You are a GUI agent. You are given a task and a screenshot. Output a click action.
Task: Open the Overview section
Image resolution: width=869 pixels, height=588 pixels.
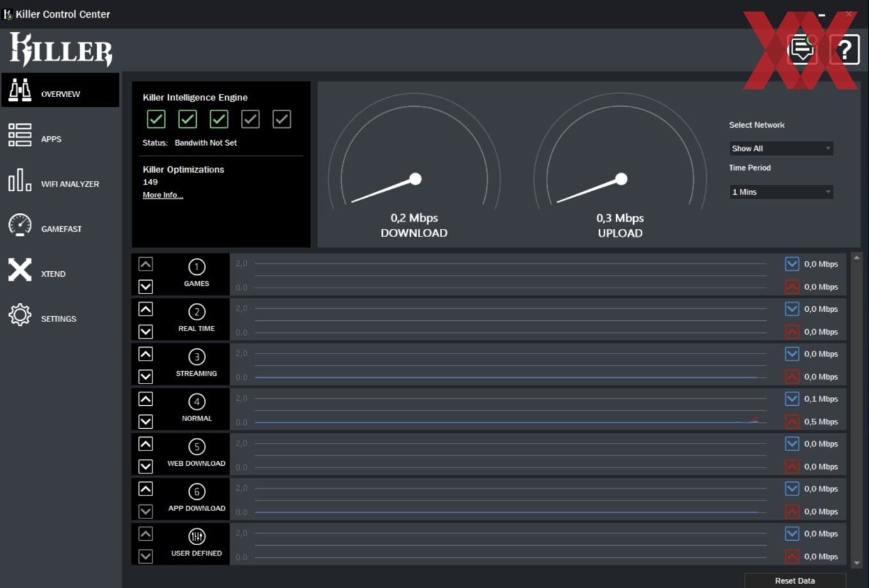(60, 90)
